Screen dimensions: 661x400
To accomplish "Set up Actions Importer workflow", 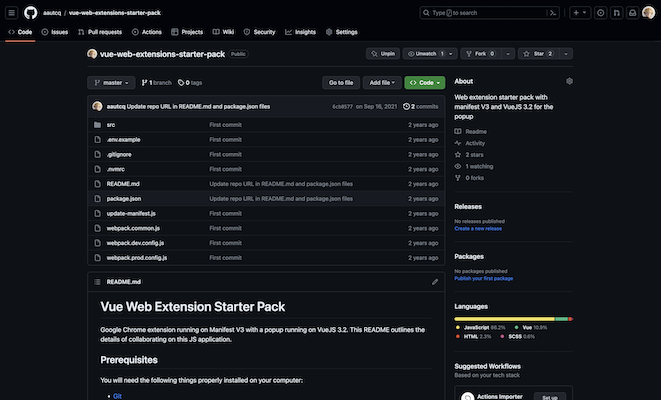I will (x=550, y=397).
